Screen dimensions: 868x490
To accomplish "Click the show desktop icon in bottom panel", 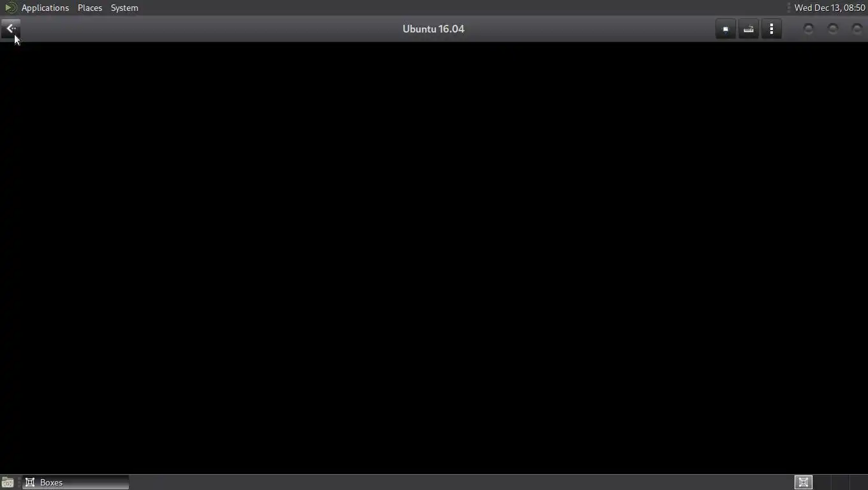I will pos(8,482).
